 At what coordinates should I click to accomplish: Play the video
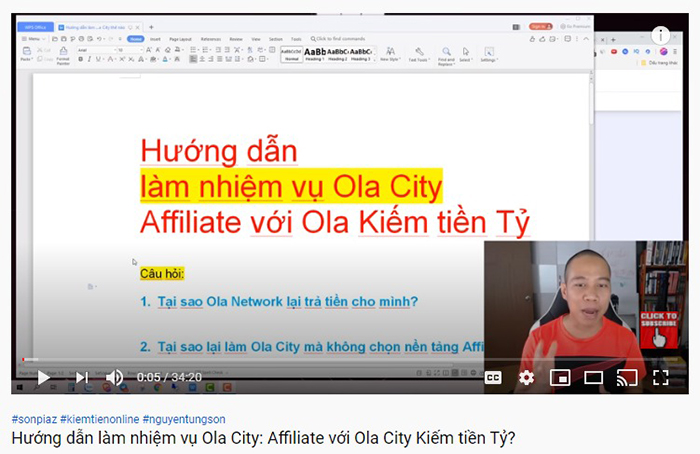pyautogui.click(x=43, y=377)
